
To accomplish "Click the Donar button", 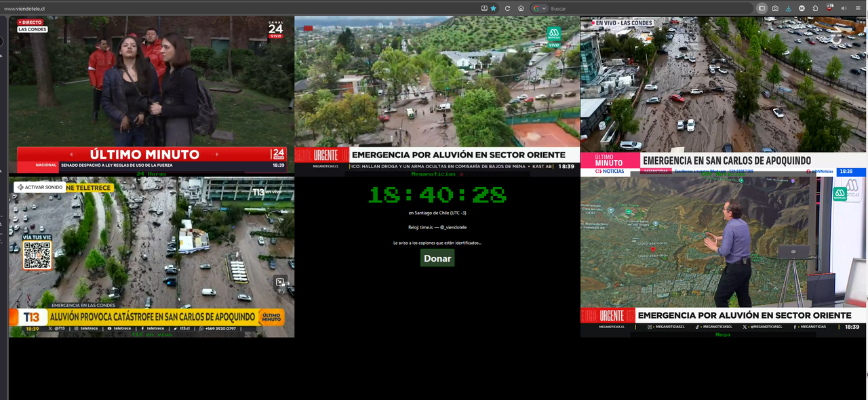I will pos(437,258).
